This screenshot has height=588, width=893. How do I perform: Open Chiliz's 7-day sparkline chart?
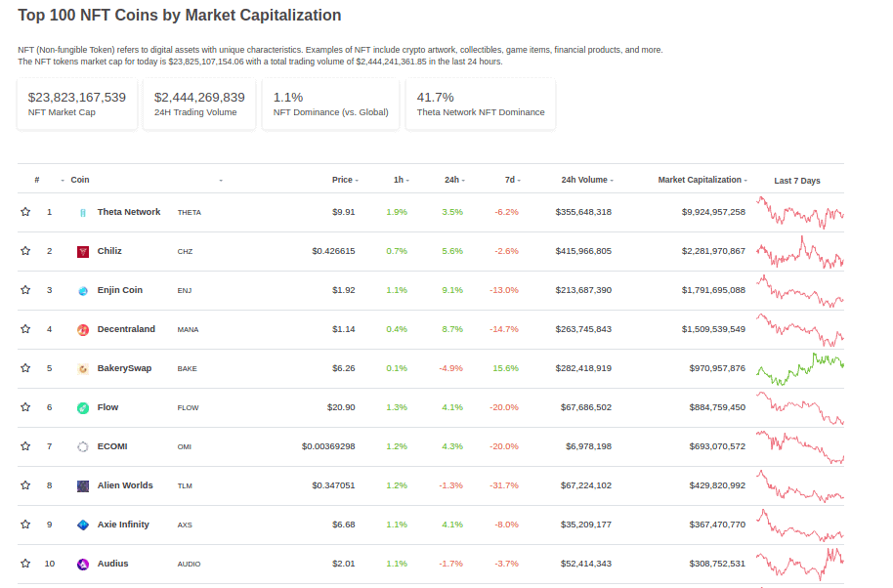pos(799,252)
